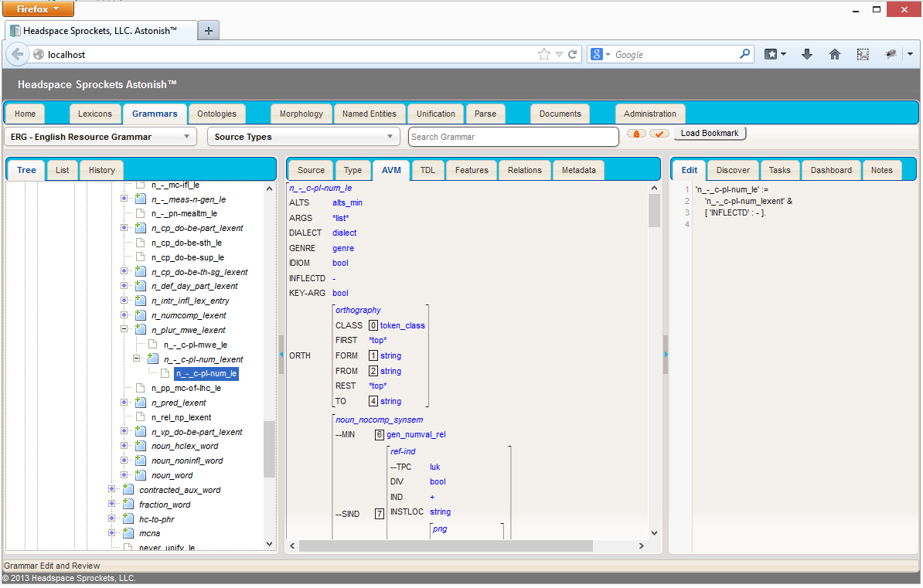Collapse the left panel splitter arrow
This screenshot has height=588, width=923.
pos(281,354)
